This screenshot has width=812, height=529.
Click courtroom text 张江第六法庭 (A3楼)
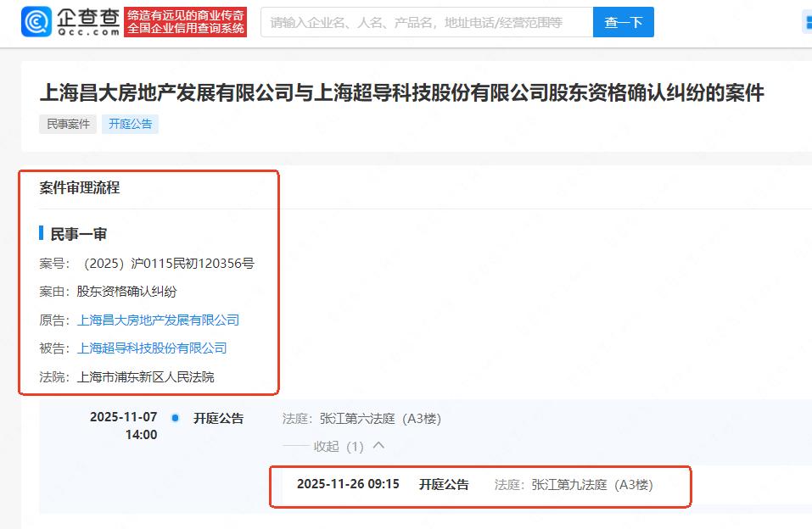[380, 419]
